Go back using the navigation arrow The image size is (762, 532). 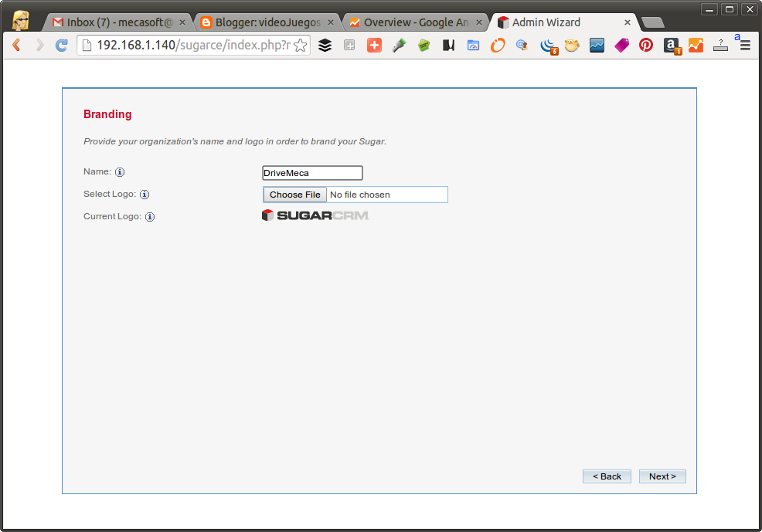15,45
